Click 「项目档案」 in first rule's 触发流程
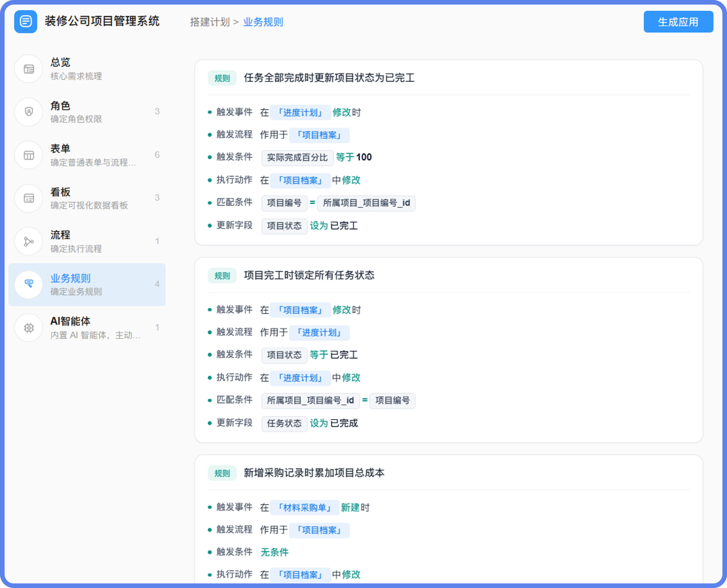 click(319, 135)
